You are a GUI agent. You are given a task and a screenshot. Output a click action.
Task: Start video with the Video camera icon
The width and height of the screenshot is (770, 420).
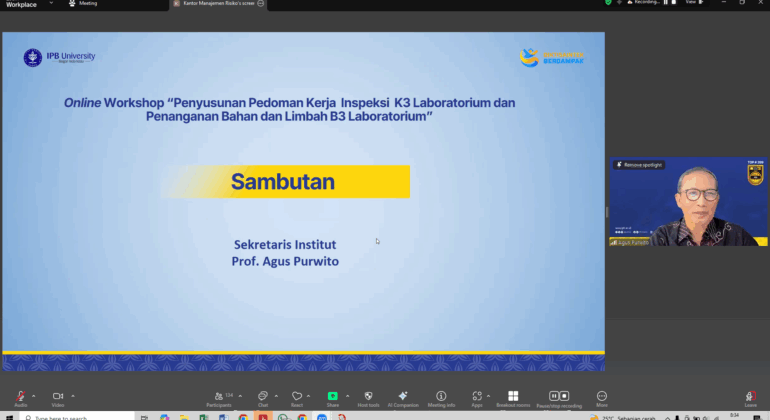pyautogui.click(x=57, y=396)
